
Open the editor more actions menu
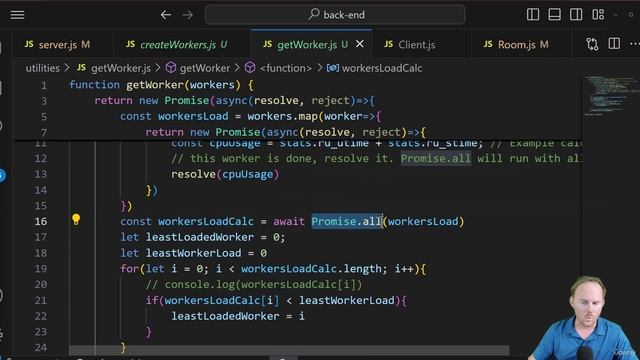[634, 44]
